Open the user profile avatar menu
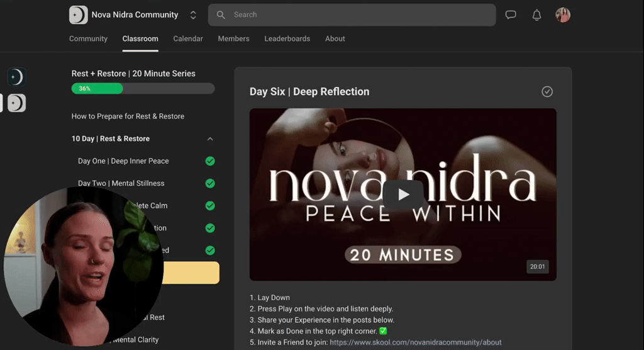 click(x=563, y=15)
